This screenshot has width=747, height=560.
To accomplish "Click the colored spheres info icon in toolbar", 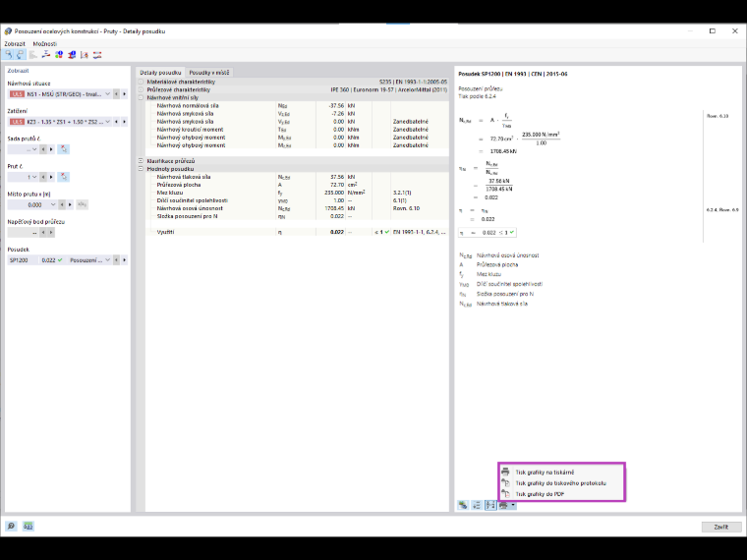I will pos(59,55).
